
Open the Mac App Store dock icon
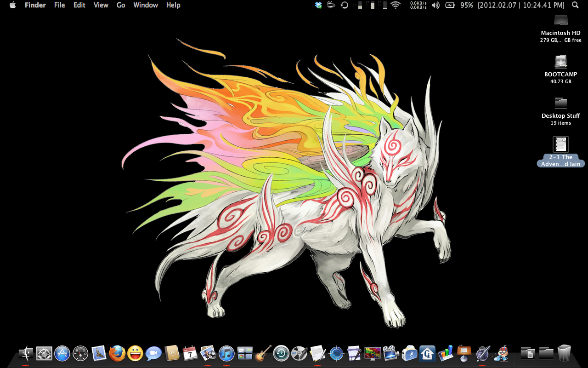pos(62,353)
